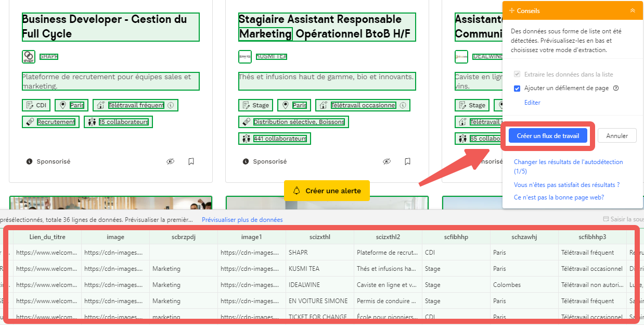Screen dimensions: 644x325
Task: Click the Créer une alerte button
Action: 327,191
